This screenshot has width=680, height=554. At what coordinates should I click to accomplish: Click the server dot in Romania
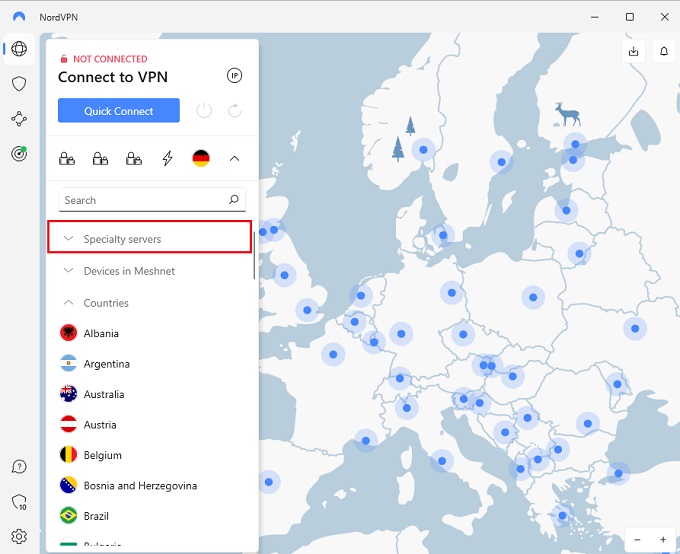tap(588, 423)
